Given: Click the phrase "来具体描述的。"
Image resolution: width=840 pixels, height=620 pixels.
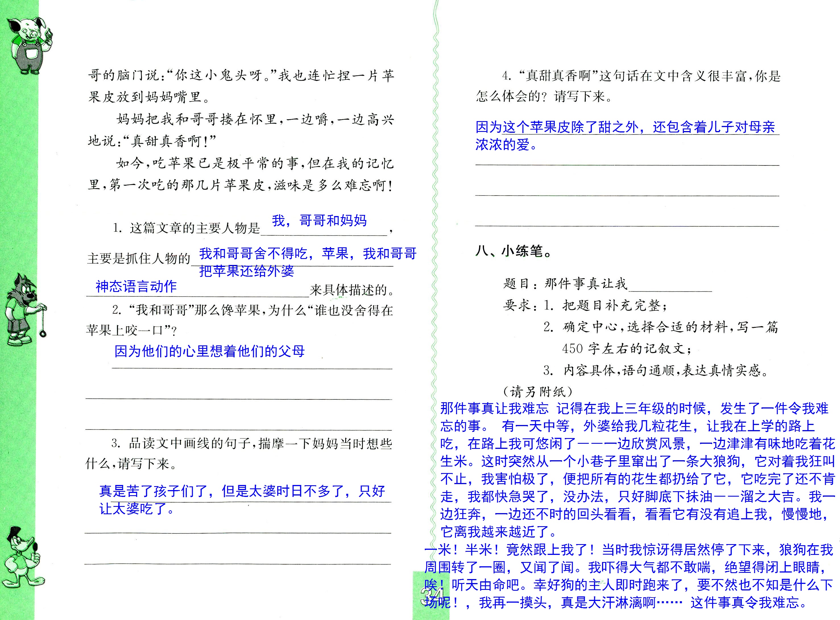Looking at the screenshot, I should tap(352, 290).
